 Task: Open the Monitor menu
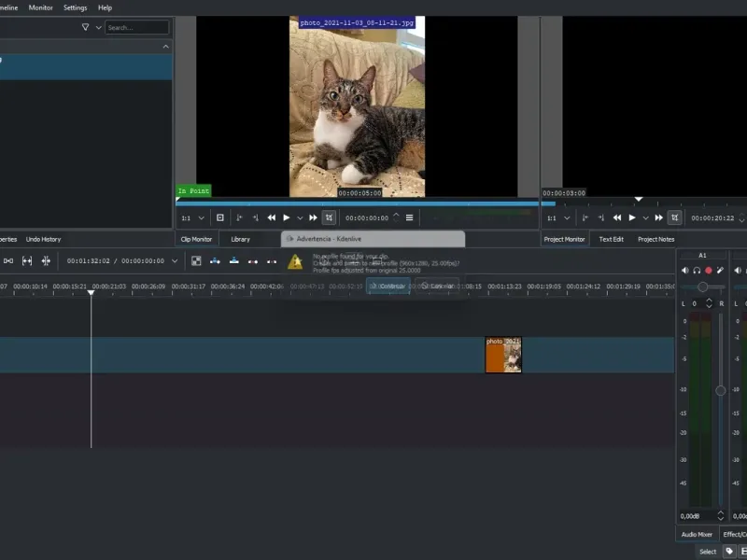coord(40,7)
